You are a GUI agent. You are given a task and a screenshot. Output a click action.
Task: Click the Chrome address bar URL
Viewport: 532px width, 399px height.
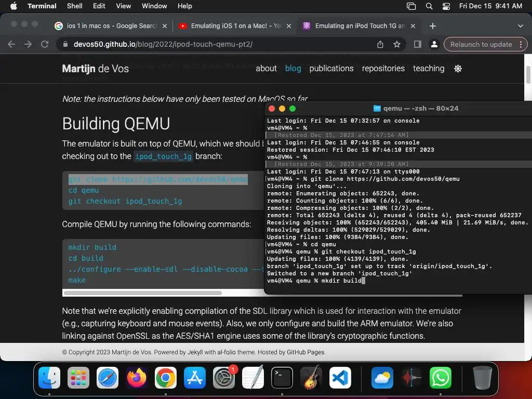tap(163, 44)
